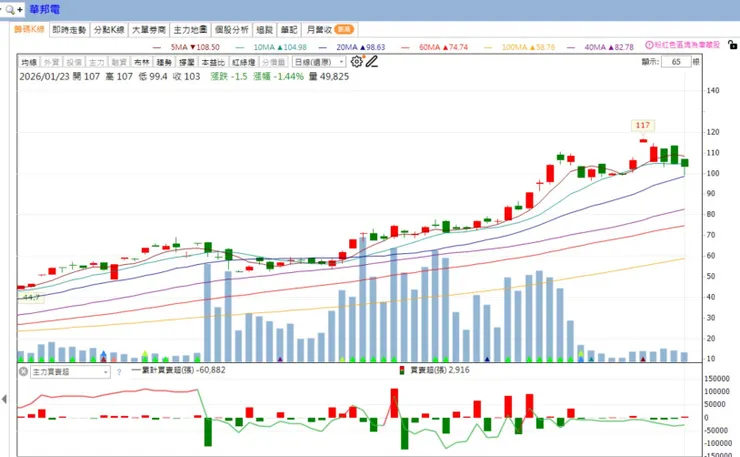The width and height of the screenshot is (740, 457).
Task: Click the 漲幅 -1.44% value
Action: pyautogui.click(x=278, y=76)
